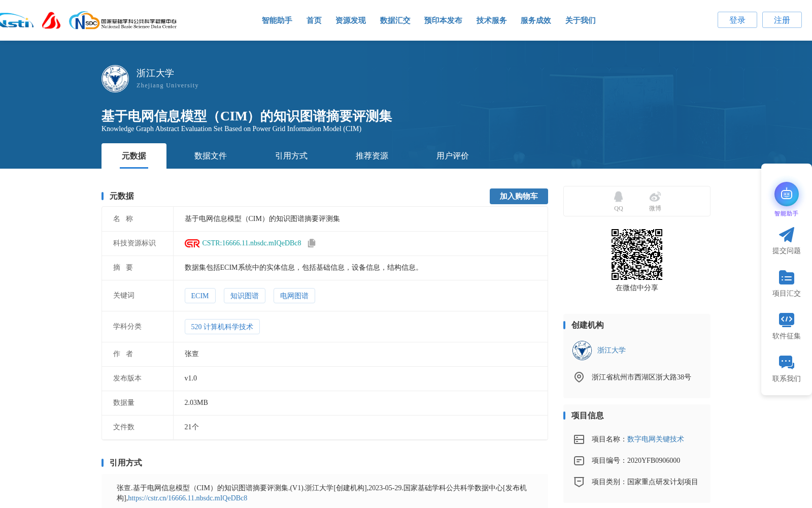
Task: Click the 520 计算机科学技术 subject tag
Action: [222, 327]
